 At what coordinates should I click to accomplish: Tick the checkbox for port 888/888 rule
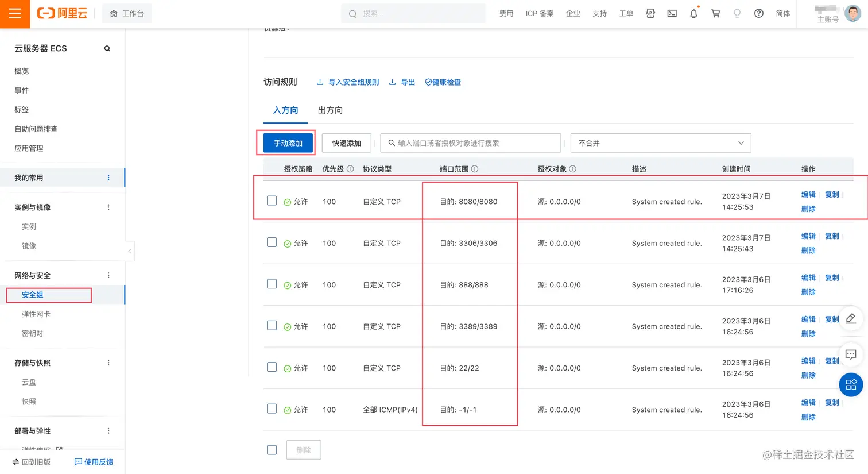coord(272,284)
